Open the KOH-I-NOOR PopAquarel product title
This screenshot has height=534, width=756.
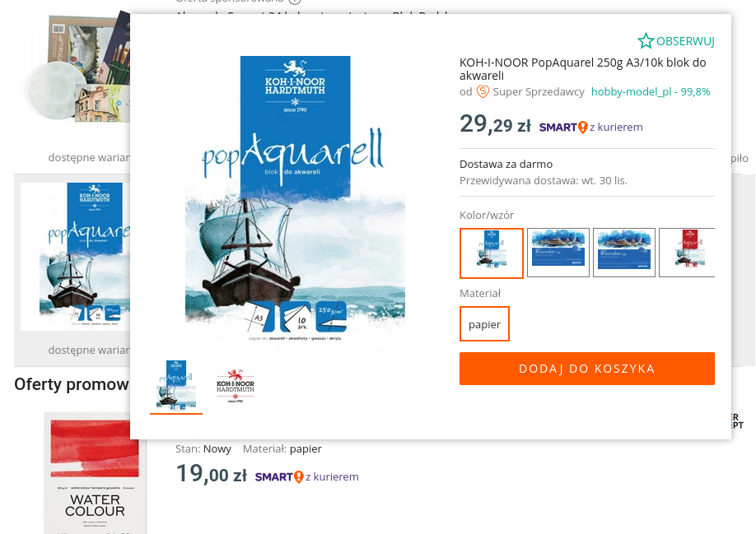583,69
